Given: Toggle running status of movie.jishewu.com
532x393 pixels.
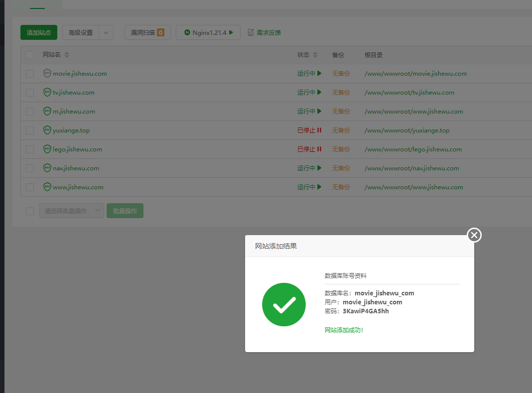Looking at the screenshot, I should tap(309, 73).
